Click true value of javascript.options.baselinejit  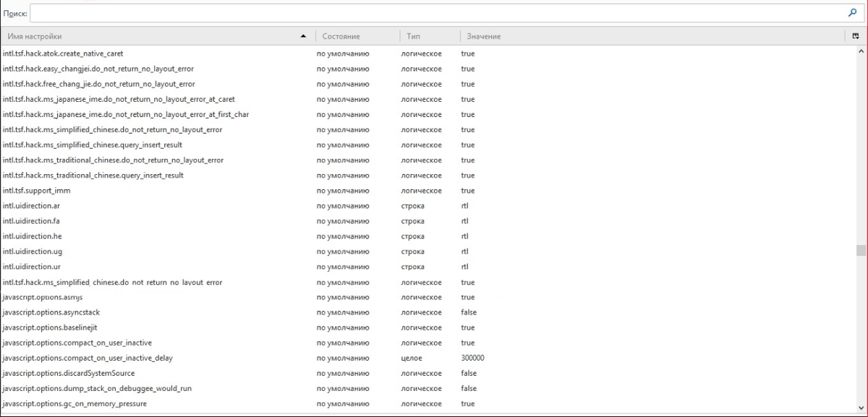pos(468,327)
